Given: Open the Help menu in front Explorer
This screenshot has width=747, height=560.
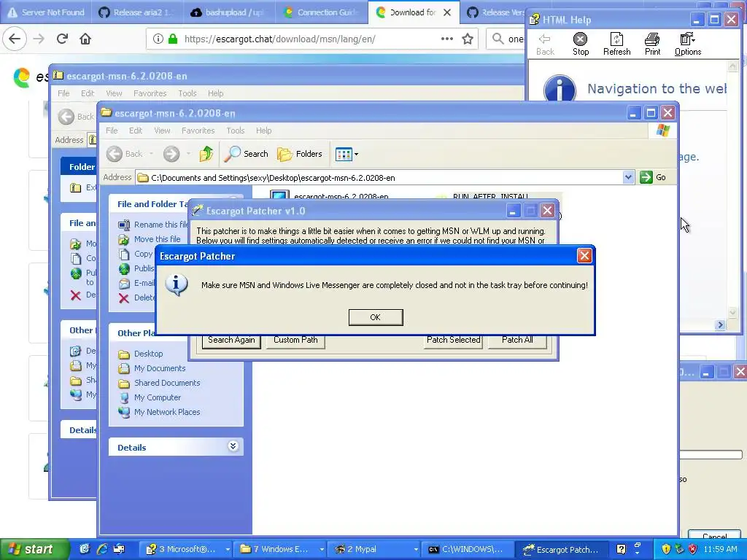Looking at the screenshot, I should [x=263, y=131].
